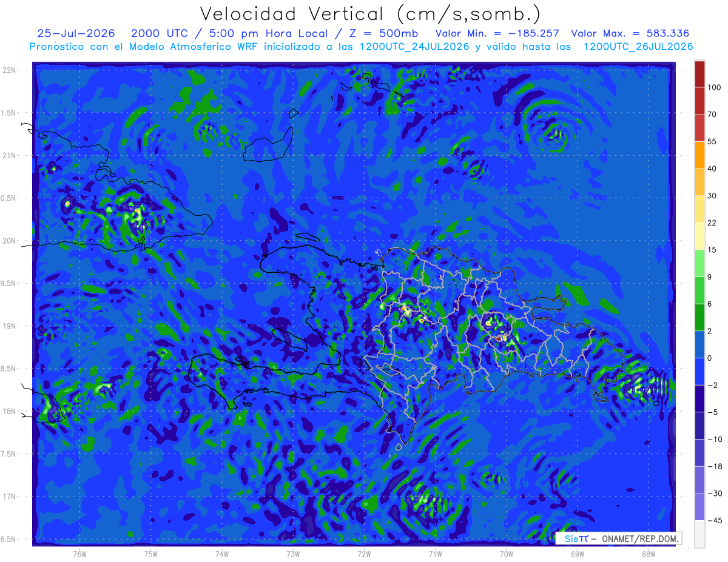The image size is (728, 562).
Task: Click the "17N" latitude axis label
Action: 9,497
